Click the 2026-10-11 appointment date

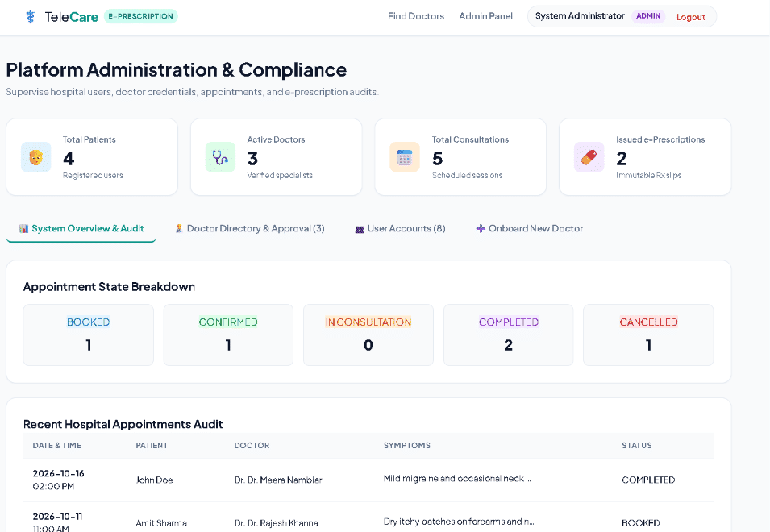[x=57, y=517]
